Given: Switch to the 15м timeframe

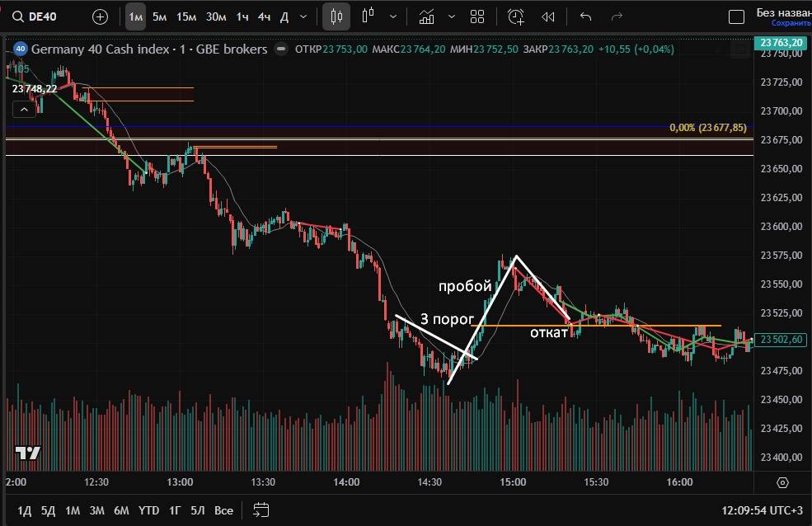Looking at the screenshot, I should [186, 16].
